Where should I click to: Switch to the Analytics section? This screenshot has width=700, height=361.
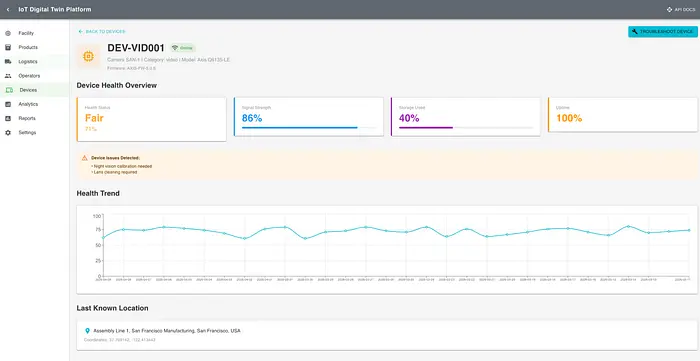[34, 104]
